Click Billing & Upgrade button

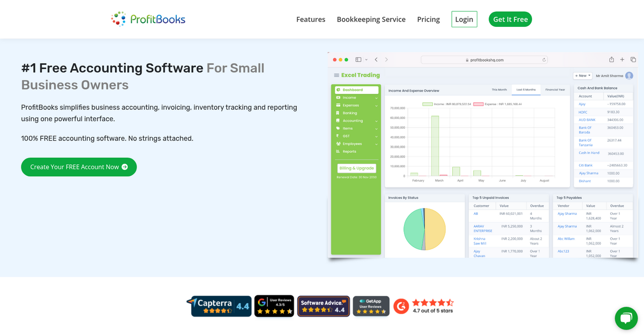356,168
